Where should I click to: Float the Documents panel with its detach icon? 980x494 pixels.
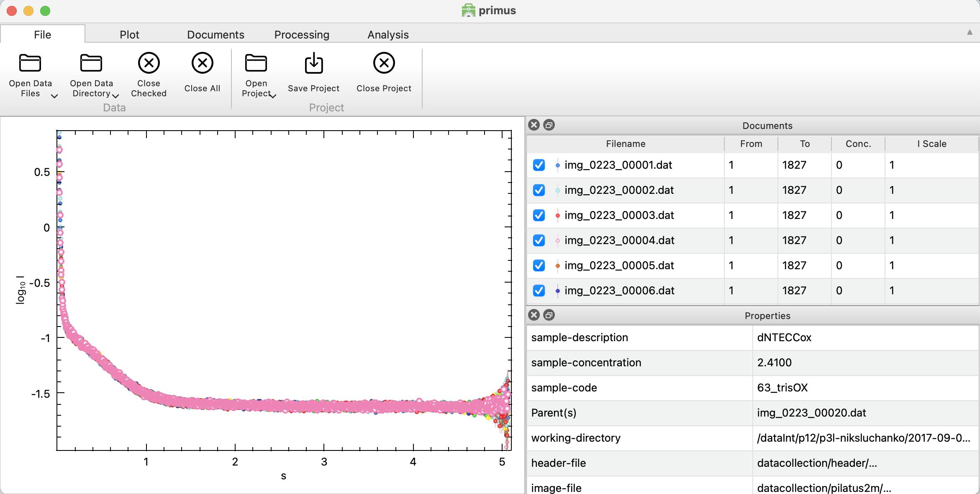(x=549, y=125)
